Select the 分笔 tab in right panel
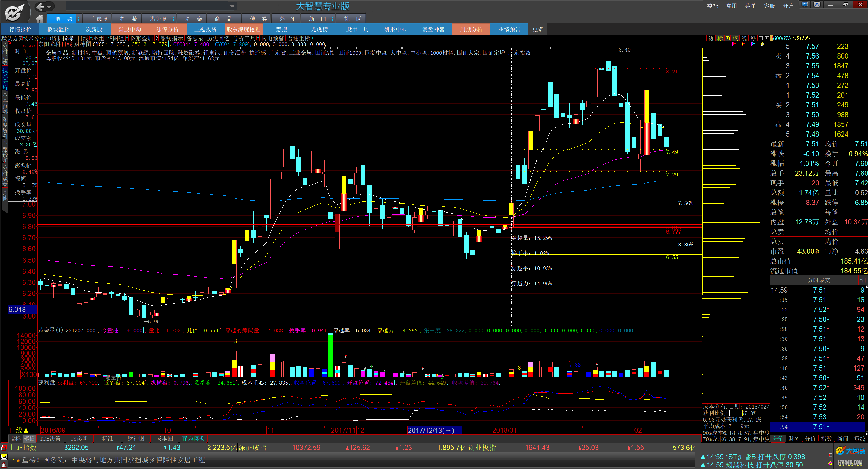Image resolution: width=868 pixels, height=469 pixels. [x=778, y=439]
